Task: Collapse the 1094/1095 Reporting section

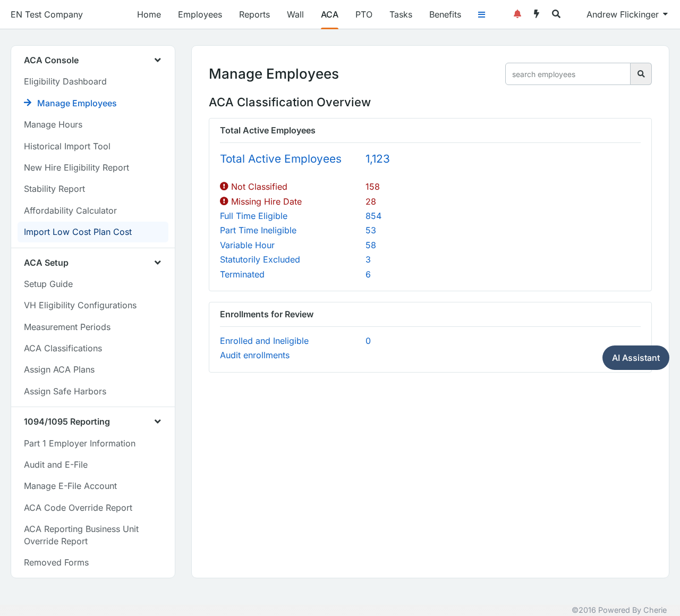Action: (x=158, y=421)
